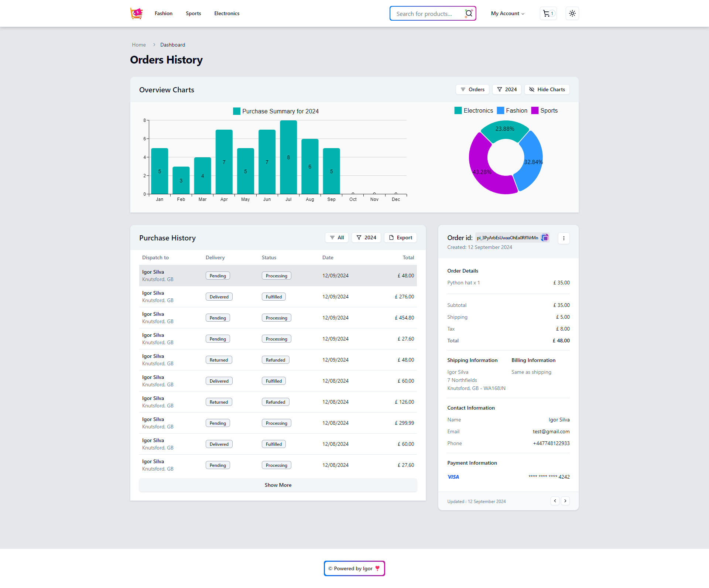Click the teal Electronics donut segment

505,130
